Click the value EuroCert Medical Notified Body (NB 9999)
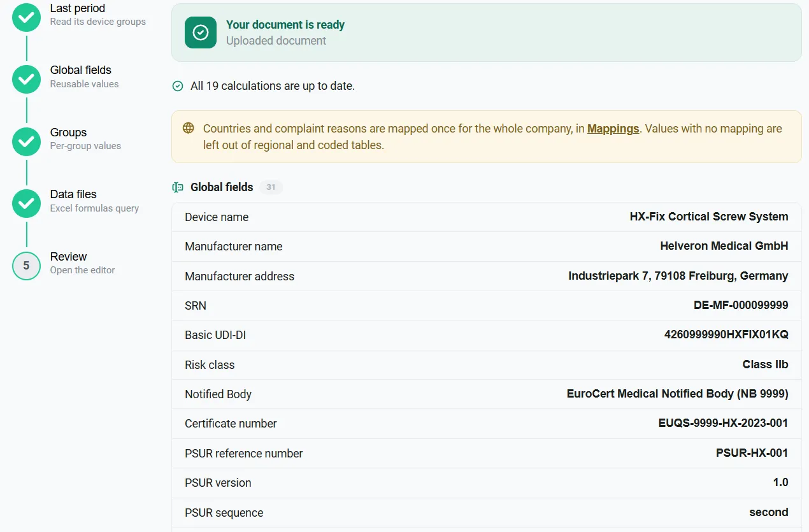 (x=678, y=394)
